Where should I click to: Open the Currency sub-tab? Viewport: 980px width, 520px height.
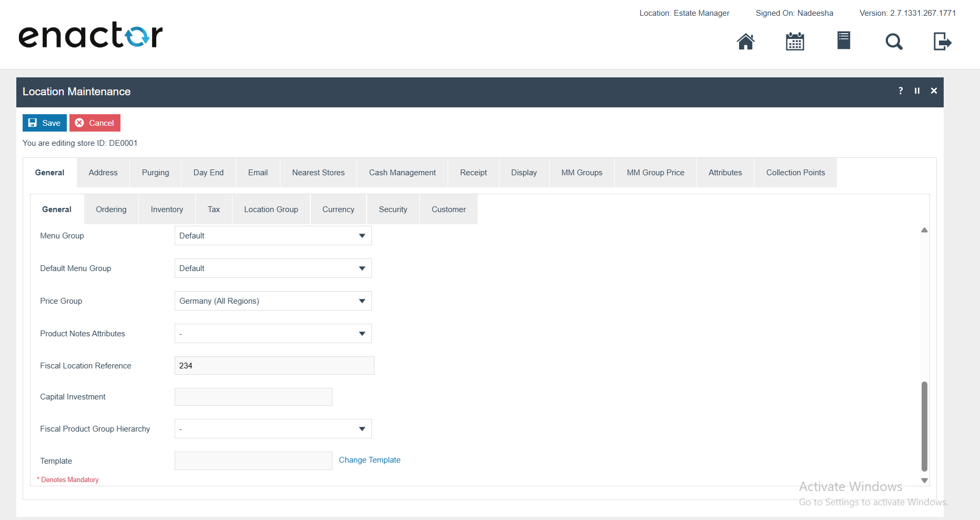click(338, 209)
